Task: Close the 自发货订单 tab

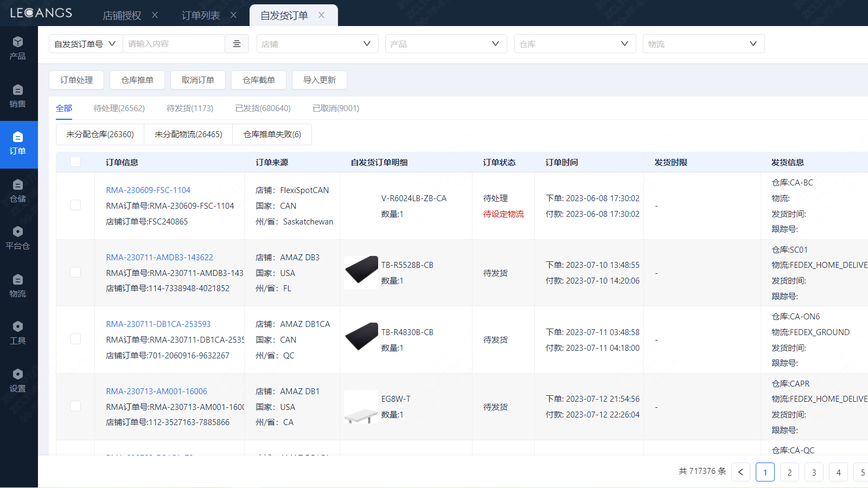Action: coord(322,15)
